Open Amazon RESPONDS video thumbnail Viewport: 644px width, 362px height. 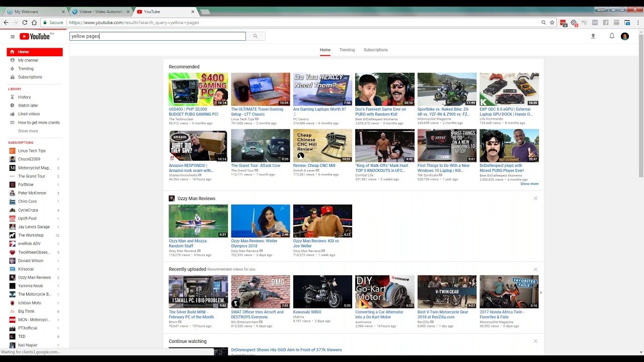tap(198, 145)
